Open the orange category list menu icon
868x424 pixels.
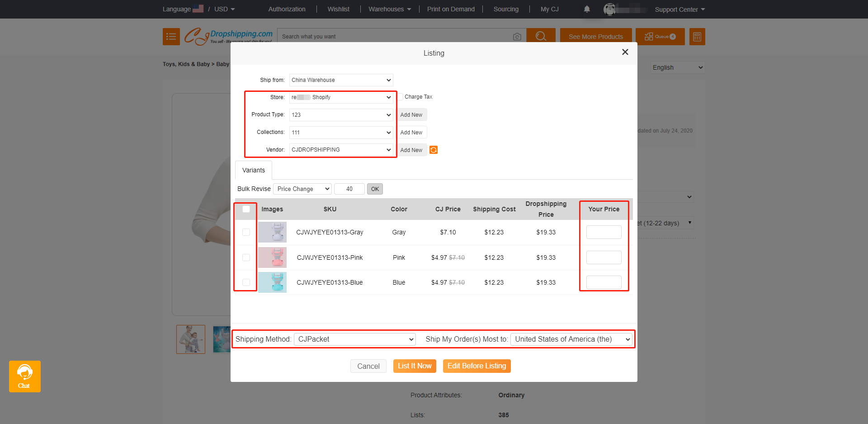171,37
